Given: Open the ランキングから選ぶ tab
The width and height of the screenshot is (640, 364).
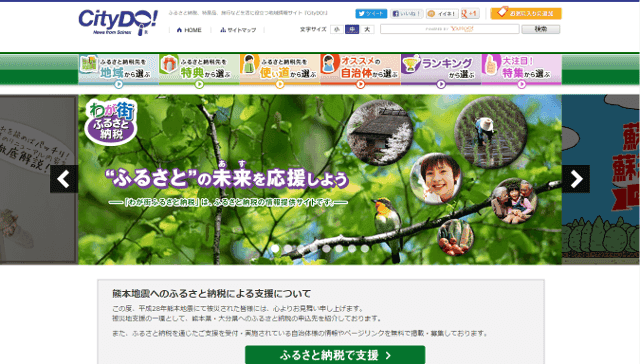Looking at the screenshot, I should [x=441, y=70].
